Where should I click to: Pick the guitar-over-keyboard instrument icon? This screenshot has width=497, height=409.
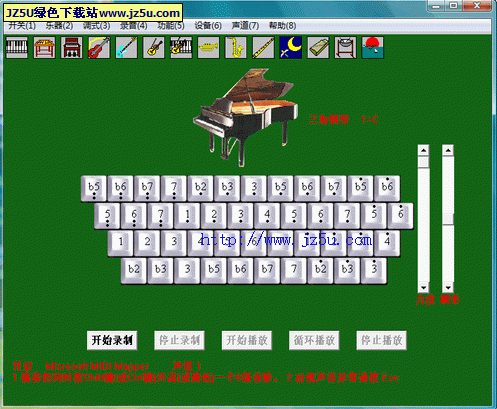tap(181, 48)
